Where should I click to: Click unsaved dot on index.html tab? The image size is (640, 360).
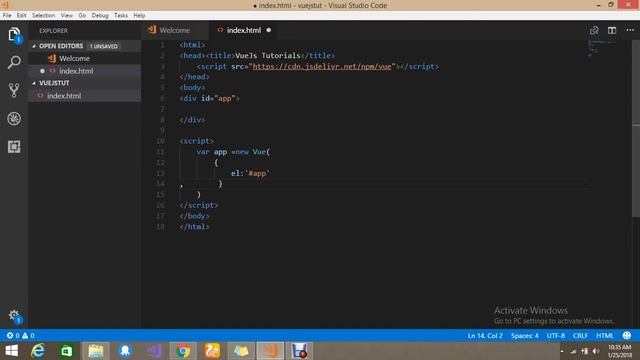[x=269, y=30]
